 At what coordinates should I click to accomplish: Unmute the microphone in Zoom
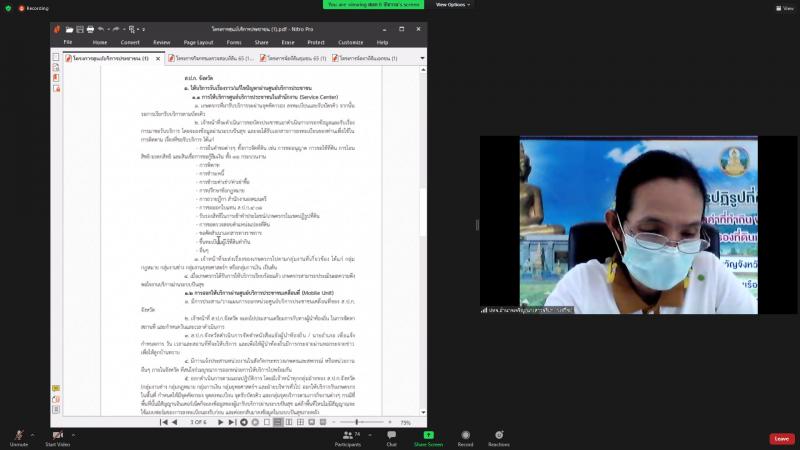[19, 438]
